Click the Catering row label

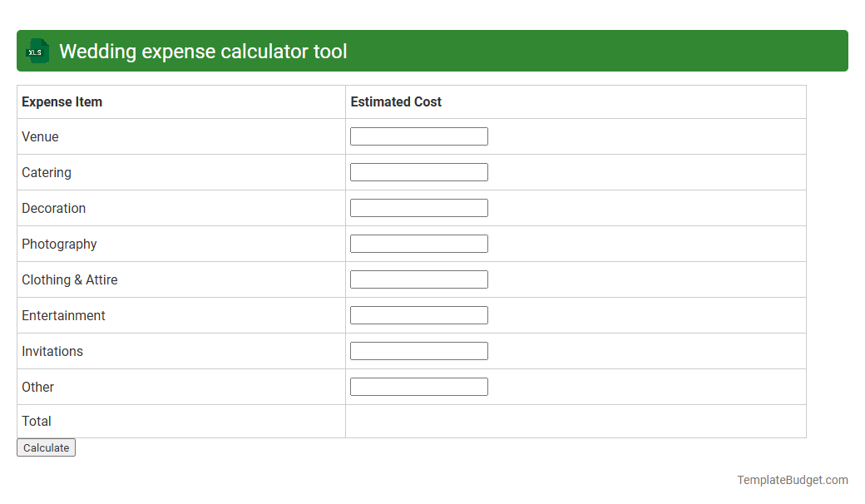tap(47, 172)
